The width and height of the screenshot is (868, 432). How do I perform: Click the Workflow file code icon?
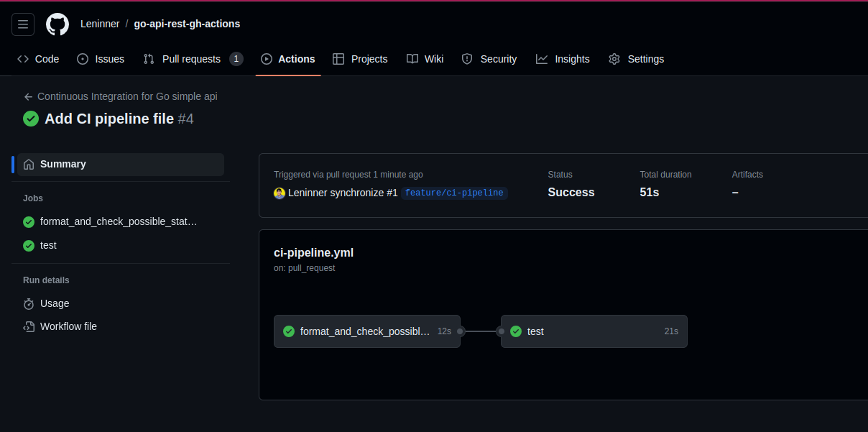click(29, 326)
